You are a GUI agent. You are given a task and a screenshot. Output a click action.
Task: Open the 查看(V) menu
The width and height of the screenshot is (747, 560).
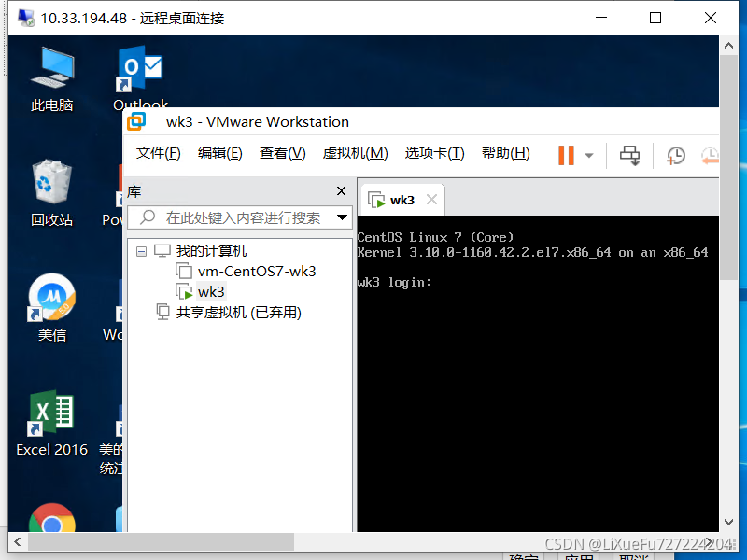pos(283,153)
